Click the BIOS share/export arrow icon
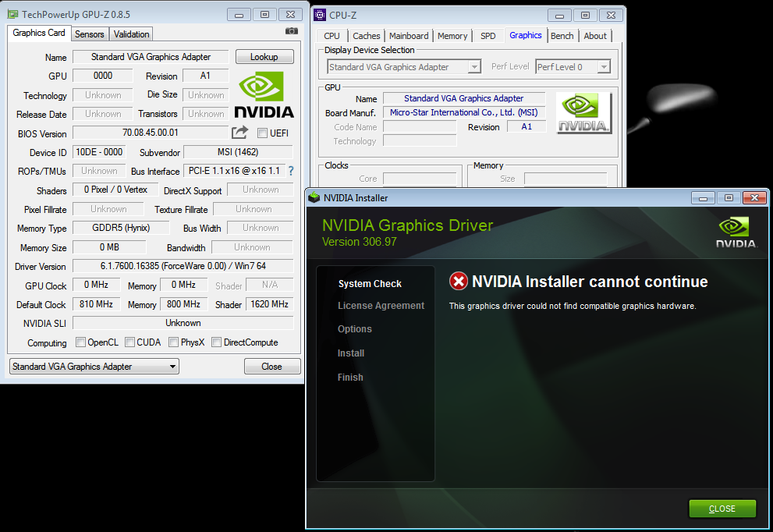 click(239, 132)
